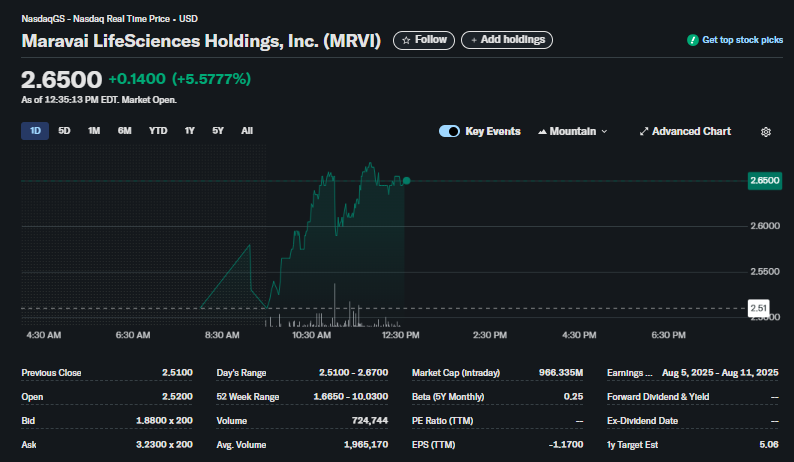Click the Bid value 1.8800 x 200
The height and width of the screenshot is (462, 794).
164,420
